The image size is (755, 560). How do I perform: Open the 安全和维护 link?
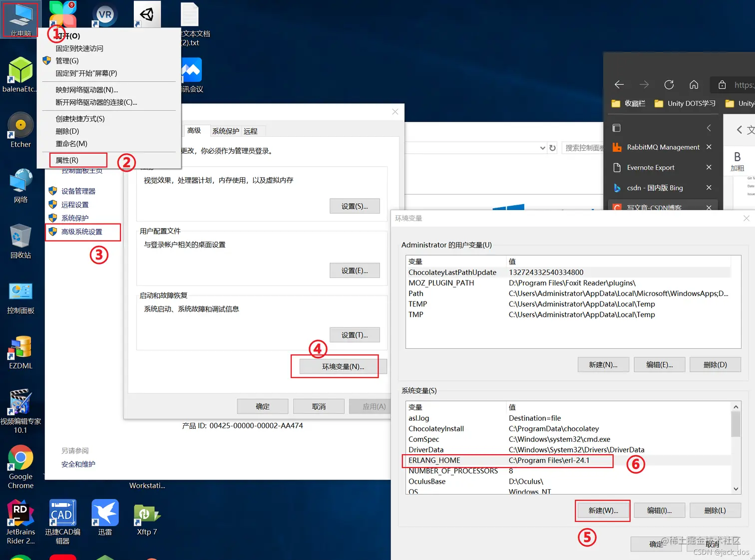tap(78, 464)
